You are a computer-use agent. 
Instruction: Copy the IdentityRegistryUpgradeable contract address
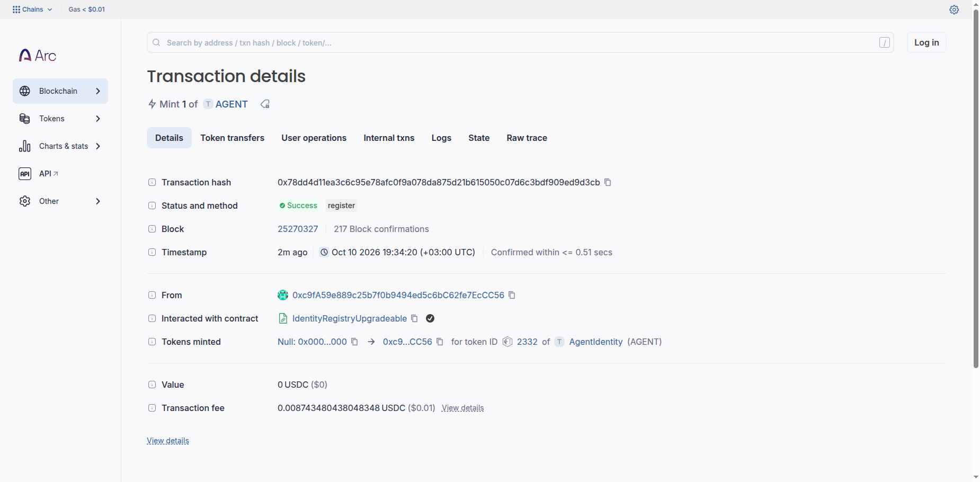tap(414, 318)
